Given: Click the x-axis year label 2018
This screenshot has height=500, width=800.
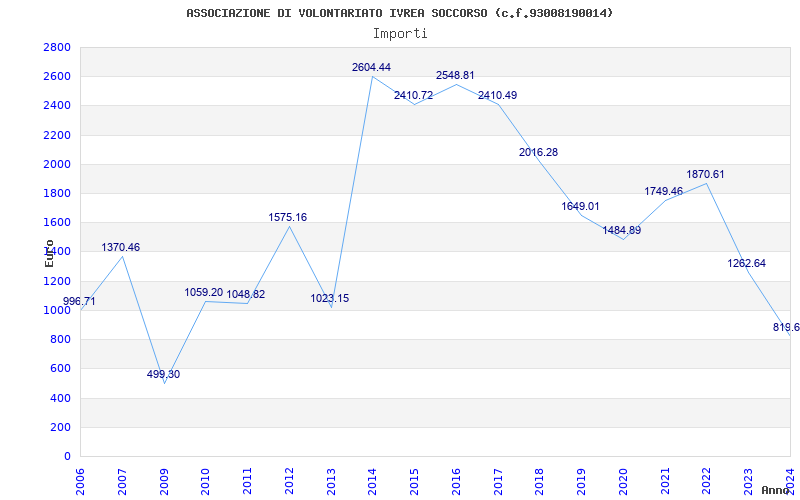Looking at the screenshot, I should (540, 481).
